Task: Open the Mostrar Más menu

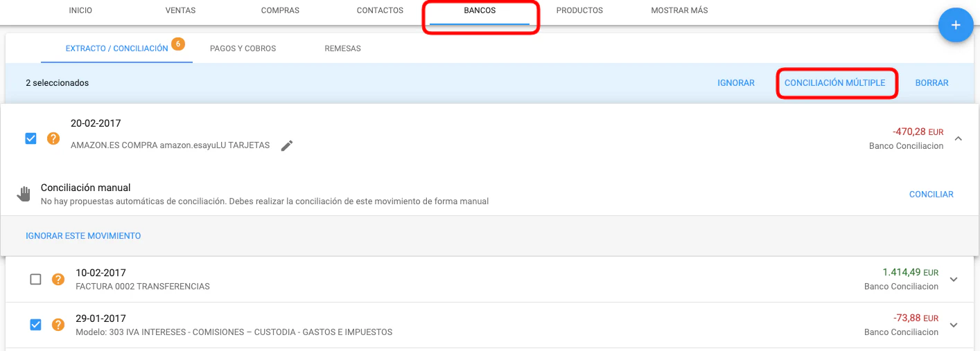Action: coord(679,11)
